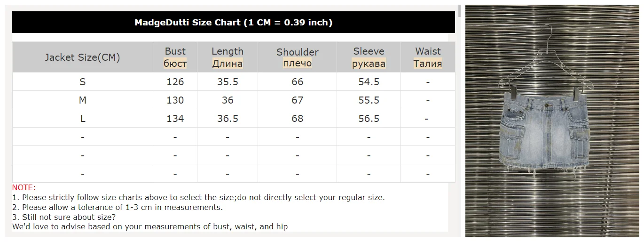644x242 pixels.
Task: Click the 68 shoulder value for size L
Action: click(297, 119)
